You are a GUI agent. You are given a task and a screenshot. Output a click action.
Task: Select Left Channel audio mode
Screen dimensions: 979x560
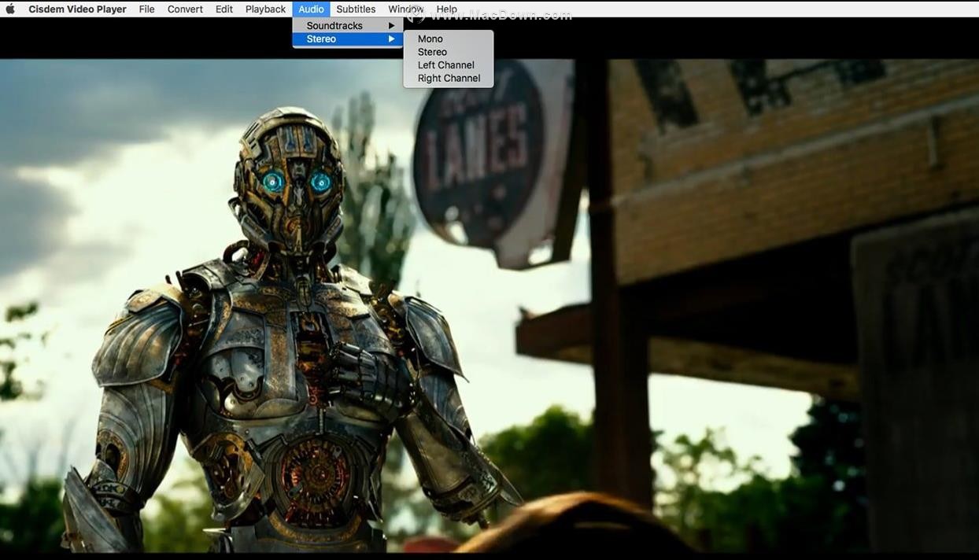pos(445,65)
